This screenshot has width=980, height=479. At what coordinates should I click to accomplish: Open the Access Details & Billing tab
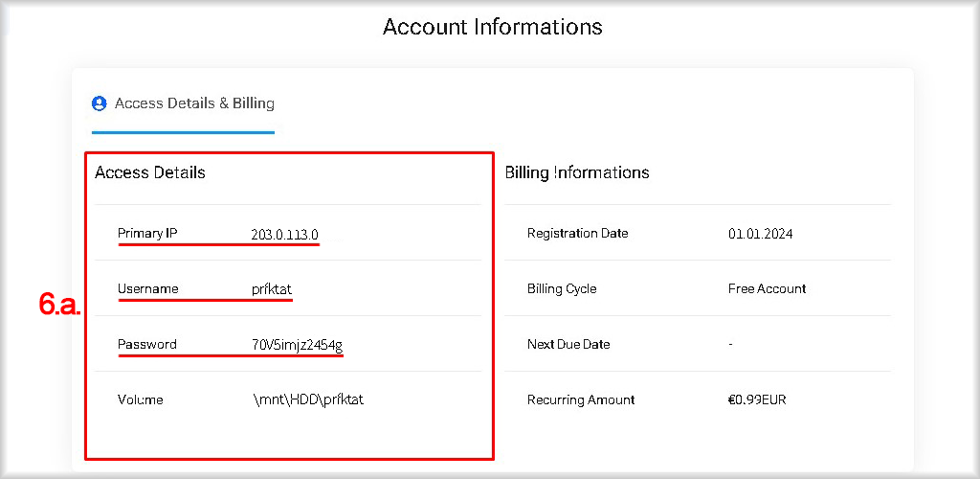pos(183,103)
